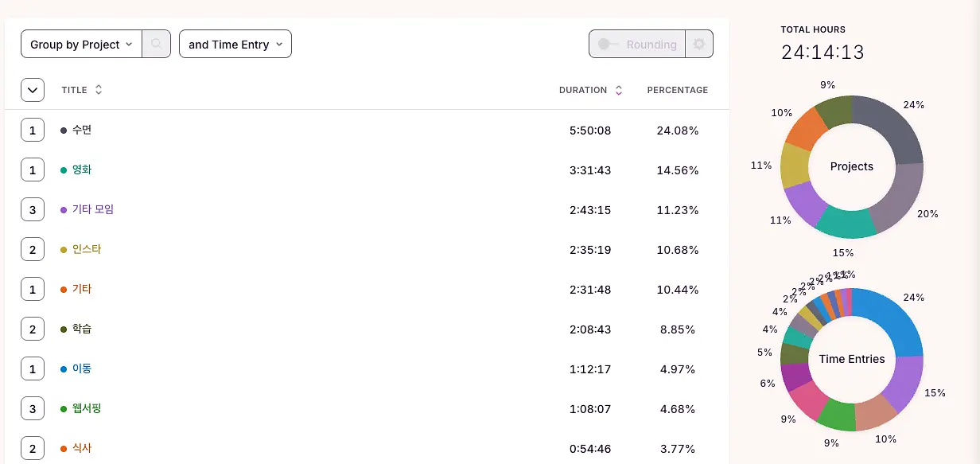Open the and Time Entry dropdown
The width and height of the screenshot is (980, 464).
235,45
